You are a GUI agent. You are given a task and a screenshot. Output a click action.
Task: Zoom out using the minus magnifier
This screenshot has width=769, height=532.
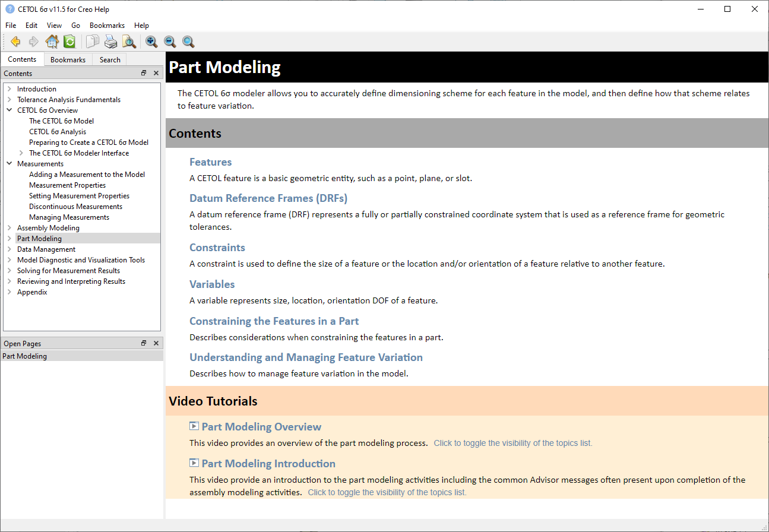pyautogui.click(x=170, y=42)
